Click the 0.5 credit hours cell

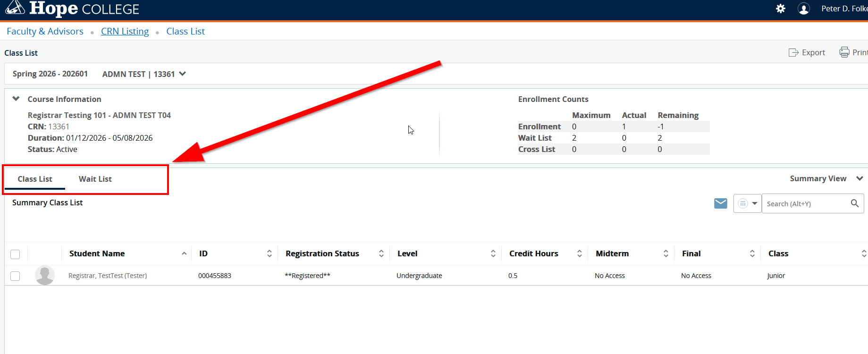point(513,276)
